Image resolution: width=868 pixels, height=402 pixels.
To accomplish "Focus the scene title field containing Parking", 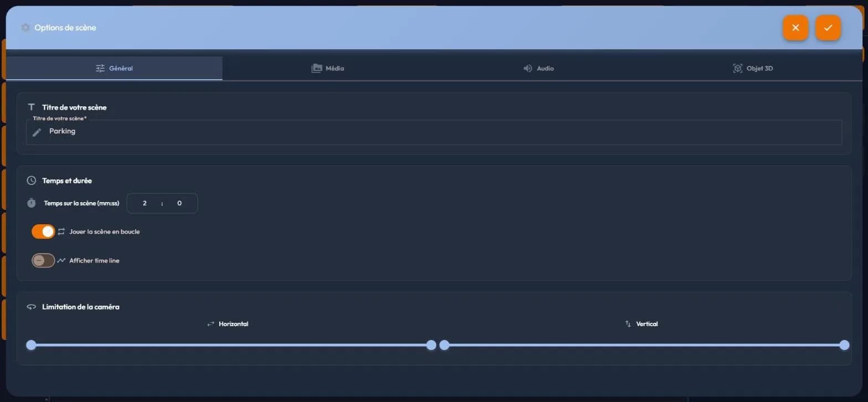I will click(x=434, y=132).
